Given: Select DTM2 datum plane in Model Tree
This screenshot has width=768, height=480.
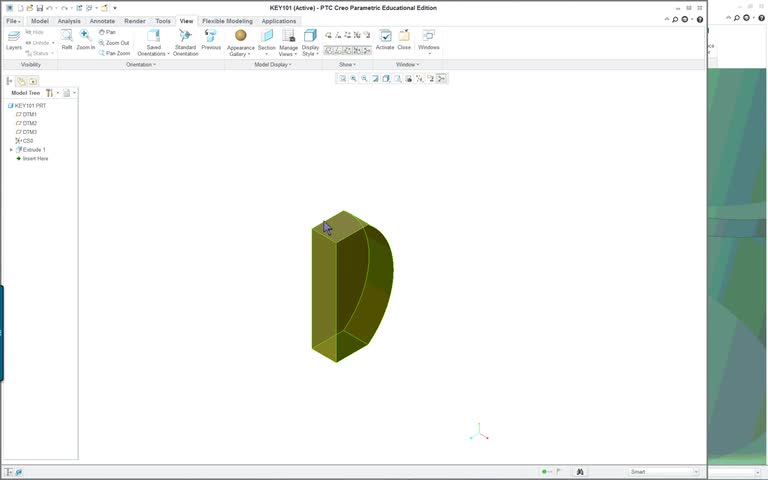Looking at the screenshot, I should pyautogui.click(x=26, y=123).
